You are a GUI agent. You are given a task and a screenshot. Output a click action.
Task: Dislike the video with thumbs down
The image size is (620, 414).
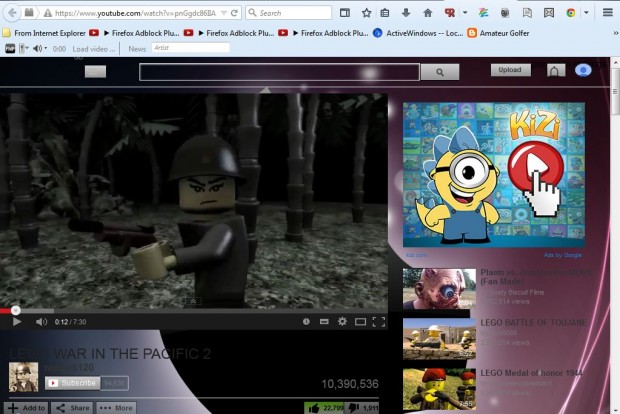pyautogui.click(x=363, y=408)
